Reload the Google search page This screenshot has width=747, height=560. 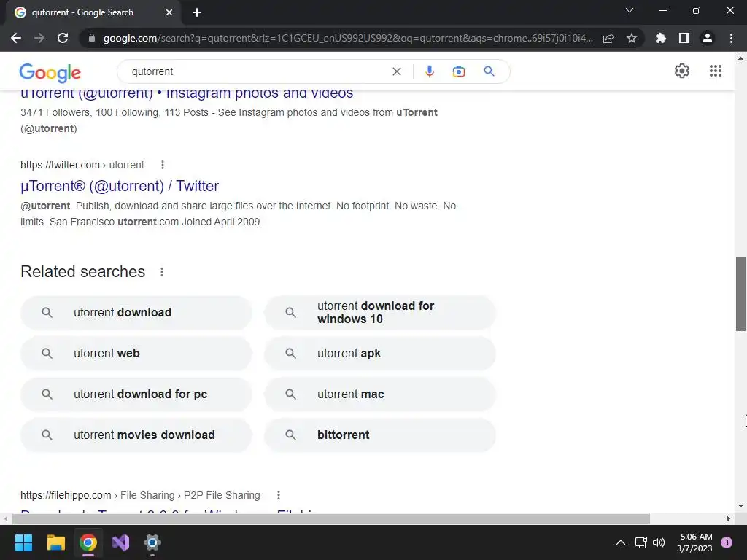point(63,38)
